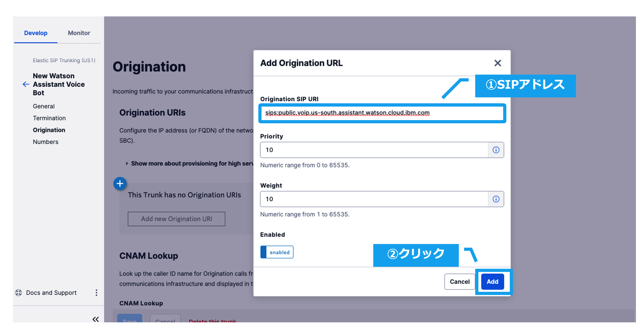Open the Termination settings page
This screenshot has height=333, width=644.
49,118
